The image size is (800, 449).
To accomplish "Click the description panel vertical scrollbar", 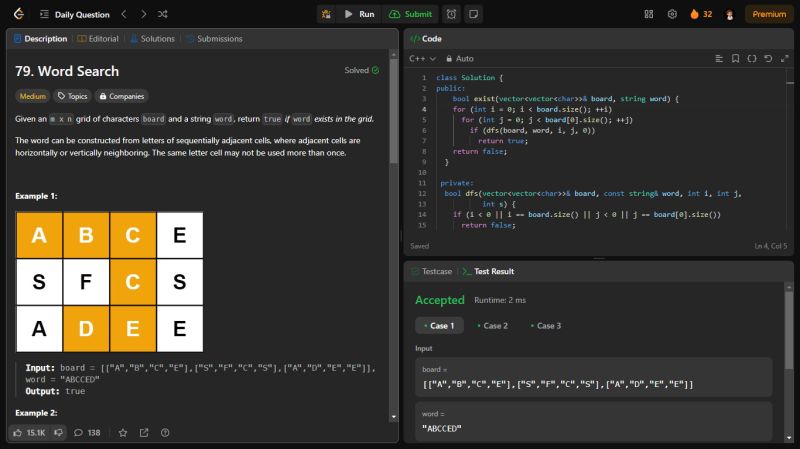I will 394,110.
